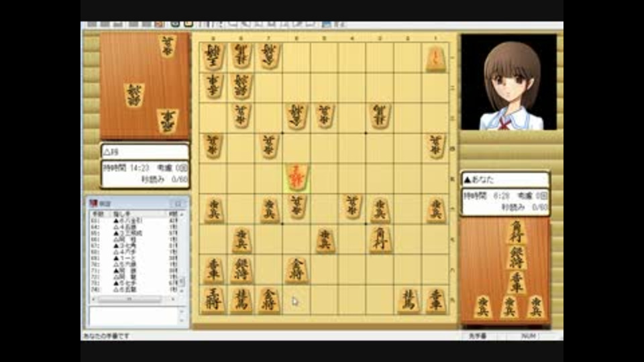Select your lance 香車 on 9八
Screen dimensions: 644x362
pyautogui.click(x=213, y=269)
